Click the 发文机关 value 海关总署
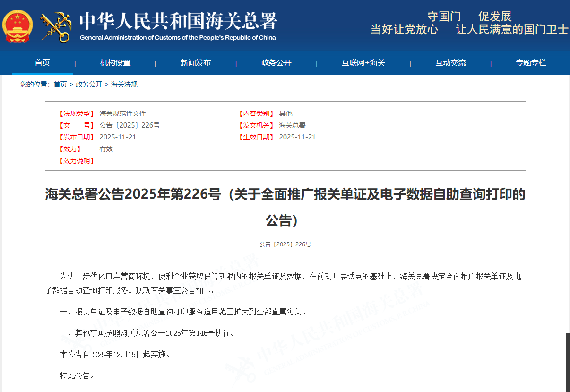The width and height of the screenshot is (570, 392). (x=292, y=125)
